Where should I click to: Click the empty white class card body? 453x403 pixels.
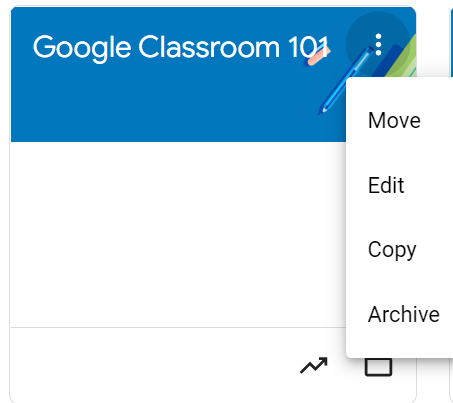pos(178,234)
